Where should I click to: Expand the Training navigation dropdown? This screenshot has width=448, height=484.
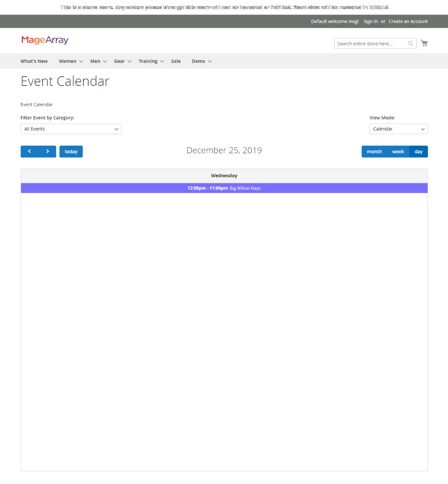(x=148, y=61)
